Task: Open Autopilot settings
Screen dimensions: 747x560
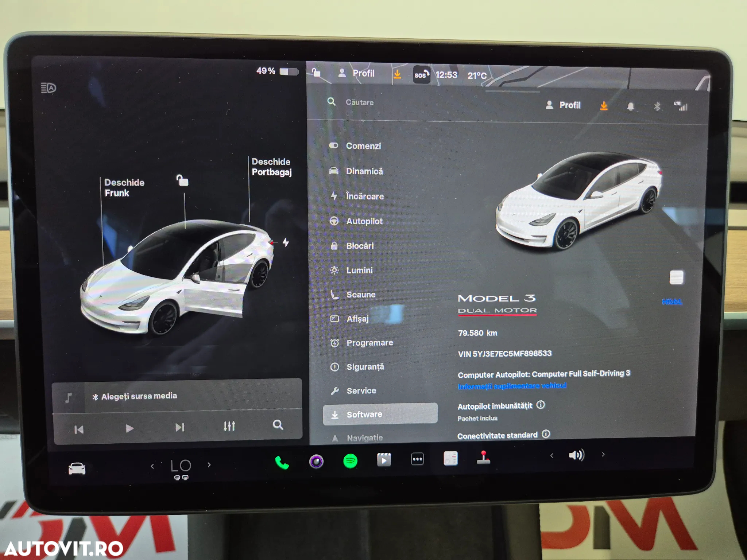Action: 356,221
